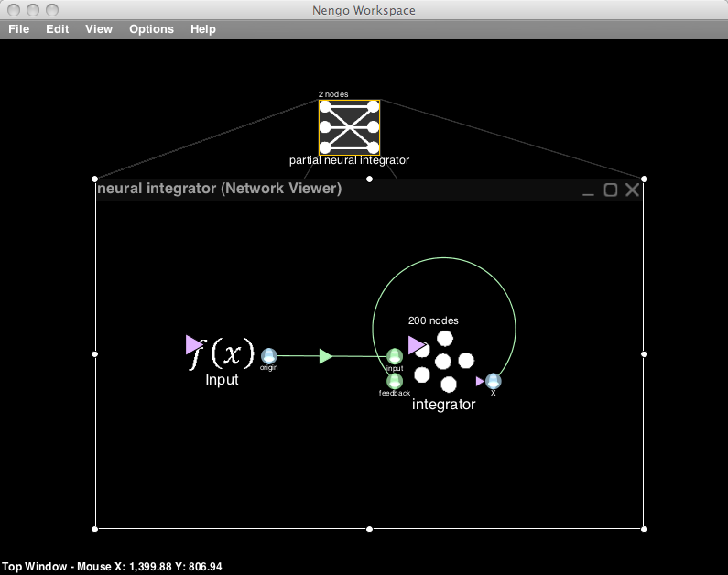The image size is (728, 575).
Task: Maximize the neural integrator Network Viewer
Action: 611,190
